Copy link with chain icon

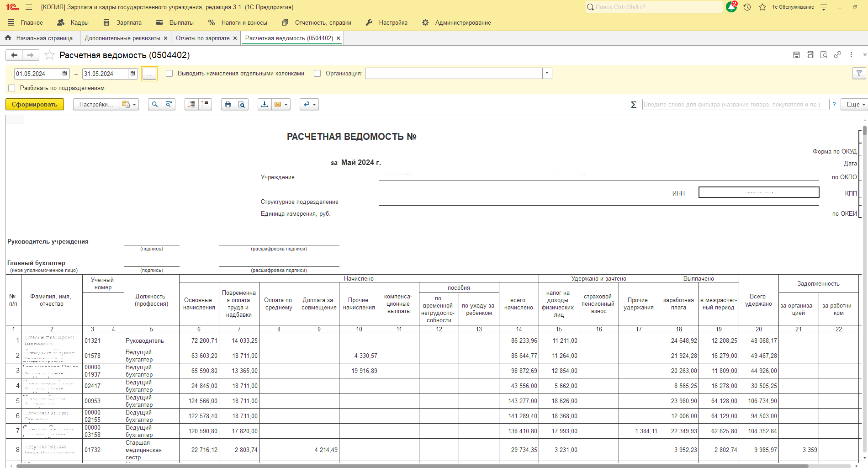pos(837,55)
